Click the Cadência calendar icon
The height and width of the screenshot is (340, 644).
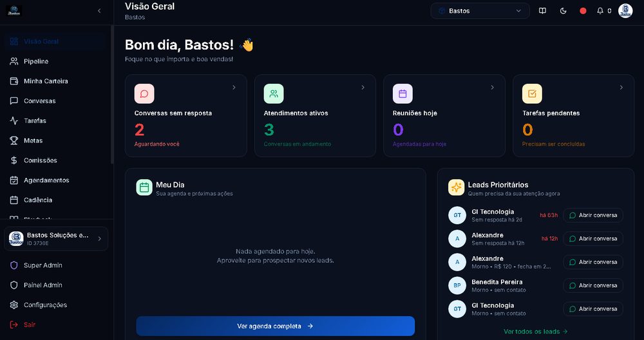[x=14, y=200]
